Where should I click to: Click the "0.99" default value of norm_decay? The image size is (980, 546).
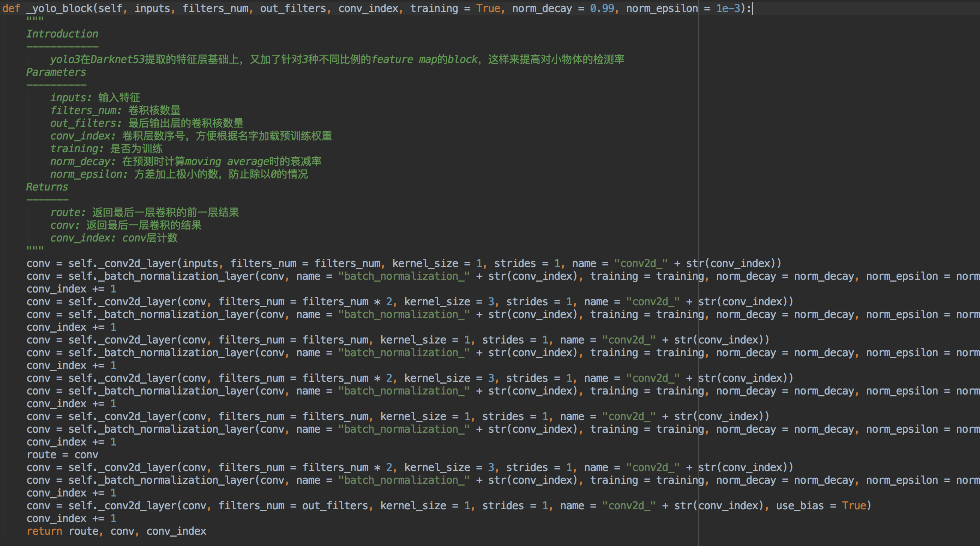(x=602, y=8)
